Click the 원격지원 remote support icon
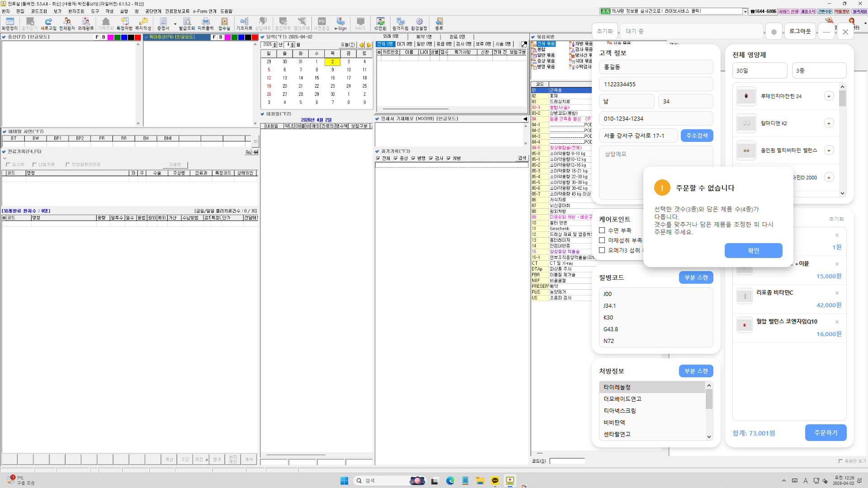 point(400,24)
